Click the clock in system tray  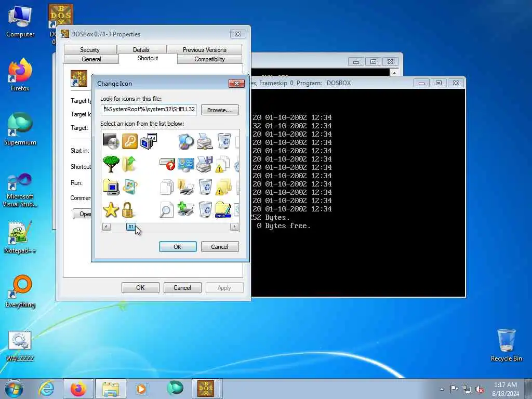coord(506,389)
